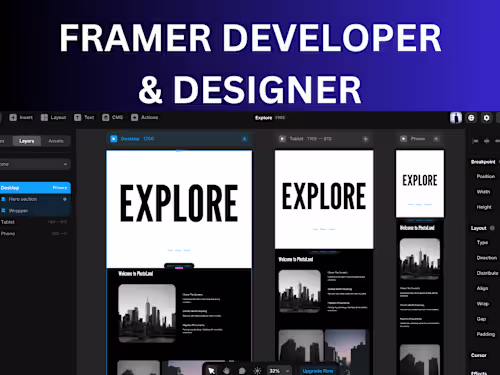
Task: Select the hand pan tool
Action: tap(226, 371)
